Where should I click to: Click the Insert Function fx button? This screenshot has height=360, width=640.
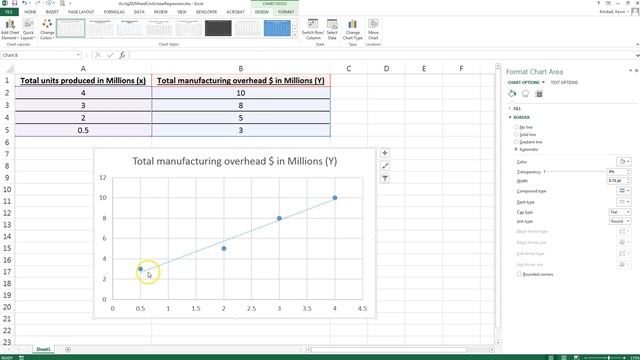click(x=122, y=55)
